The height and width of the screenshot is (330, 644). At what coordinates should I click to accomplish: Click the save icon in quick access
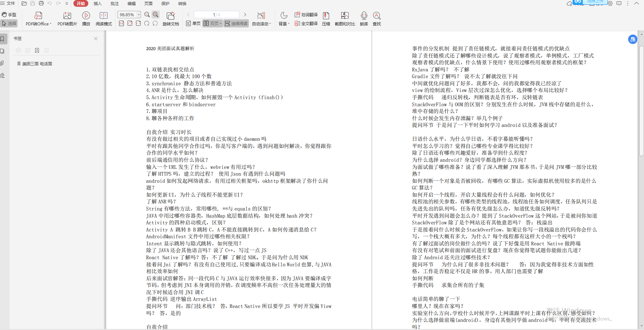click(33, 3)
